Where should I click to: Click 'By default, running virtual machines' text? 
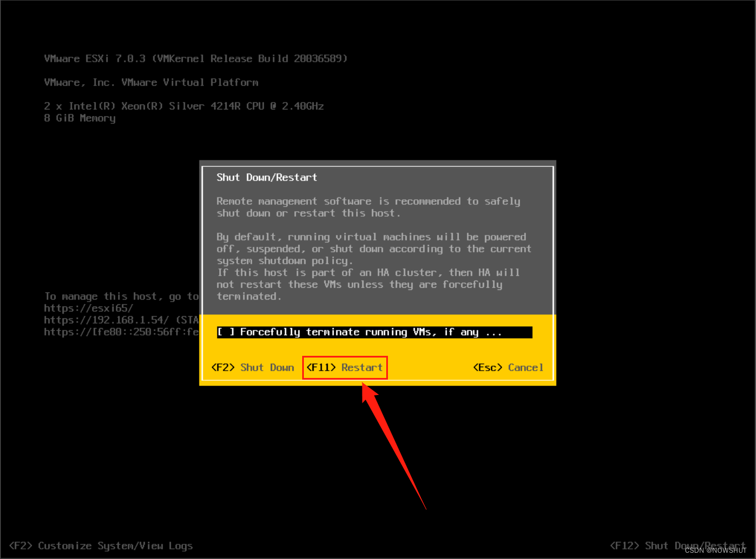pyautogui.click(x=374, y=249)
